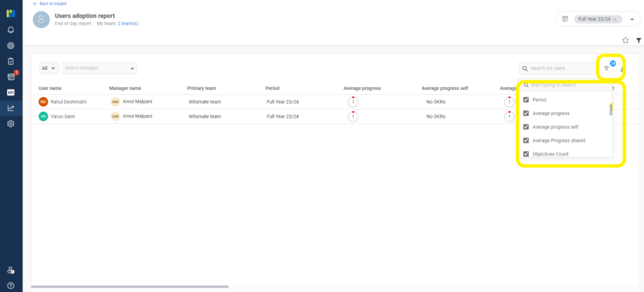The image size is (644, 292).
Task: Click the report avatar icon beside the title
Action: coord(41,19)
